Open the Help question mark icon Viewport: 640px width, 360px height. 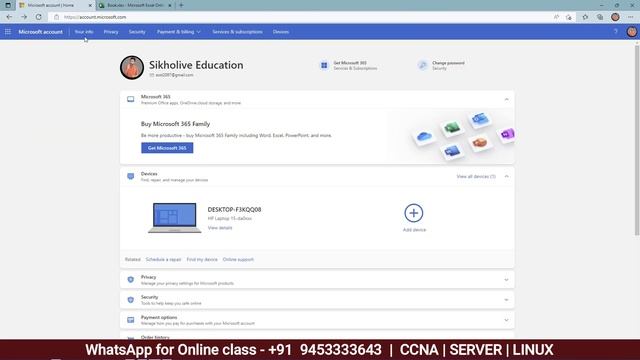(x=616, y=31)
